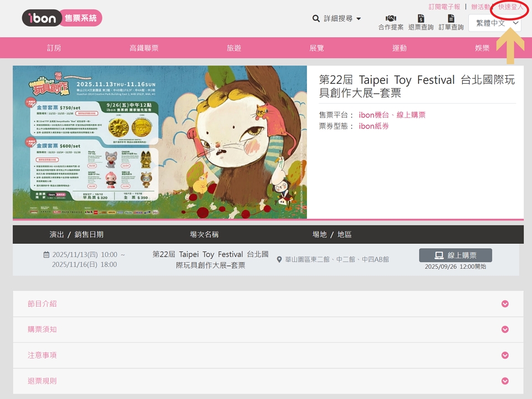Open the 高鐵聯票 menu item
The height and width of the screenshot is (399, 532).
coord(144,48)
